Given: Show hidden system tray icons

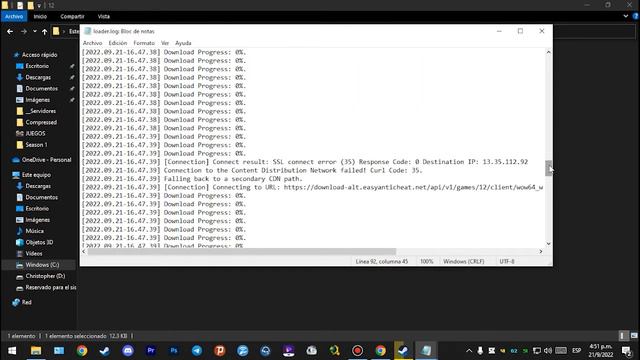Looking at the screenshot, I should pyautogui.click(x=469, y=351).
